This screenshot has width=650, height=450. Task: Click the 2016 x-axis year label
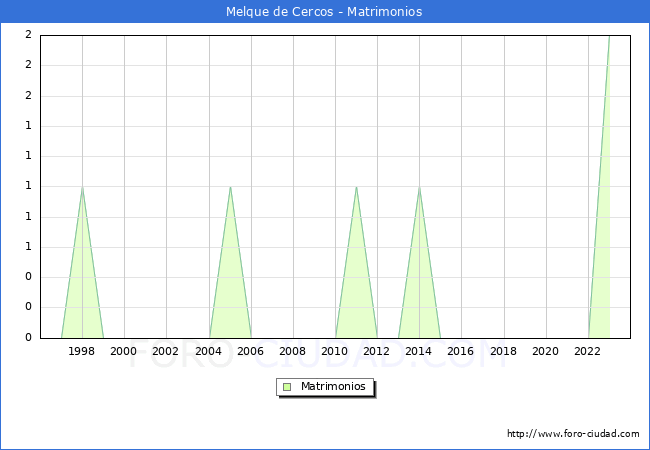(461, 351)
